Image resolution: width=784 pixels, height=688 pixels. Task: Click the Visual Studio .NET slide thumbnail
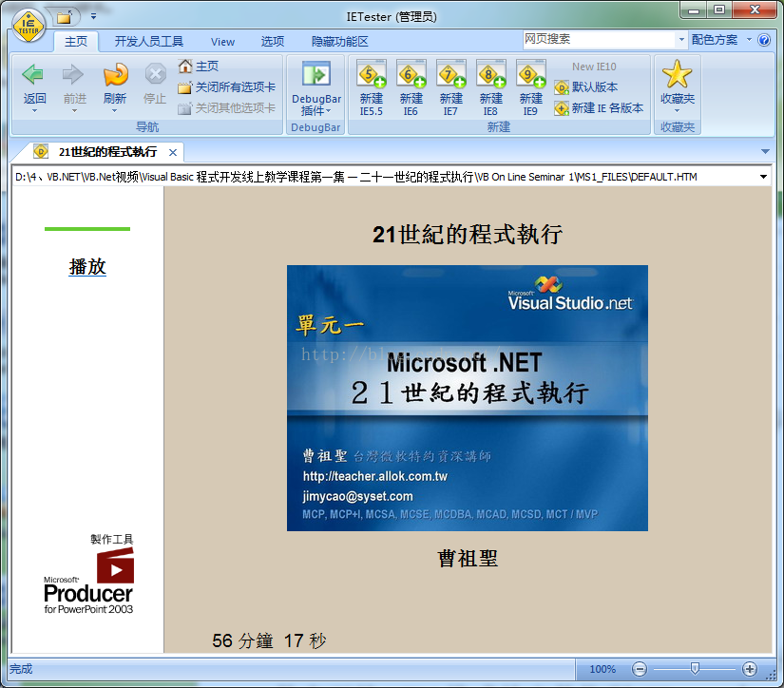click(467, 398)
